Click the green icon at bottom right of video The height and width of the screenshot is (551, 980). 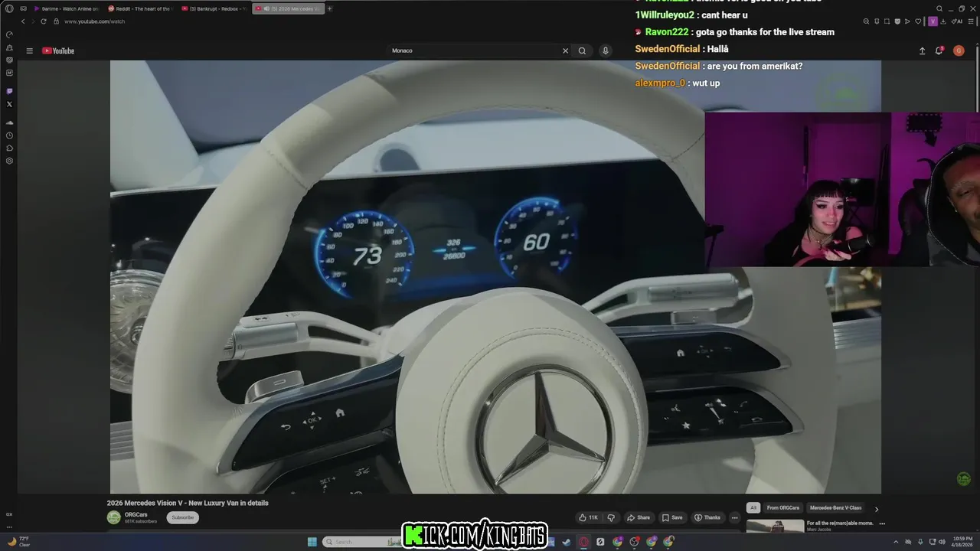[x=964, y=479]
